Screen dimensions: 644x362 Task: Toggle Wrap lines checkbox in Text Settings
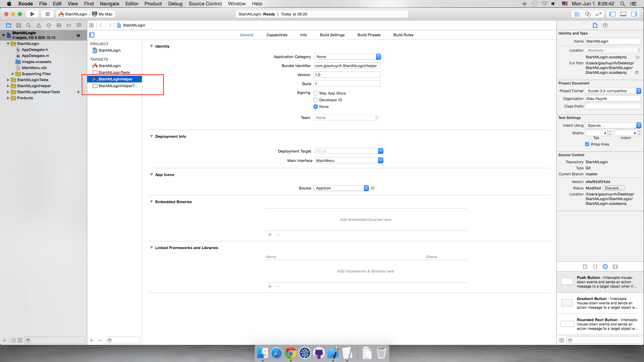tap(587, 144)
